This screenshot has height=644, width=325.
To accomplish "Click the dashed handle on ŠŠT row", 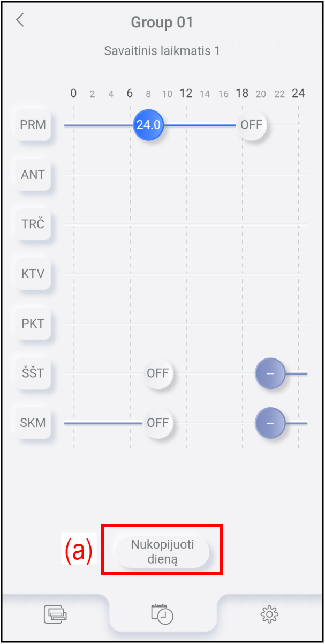I will click(x=270, y=373).
